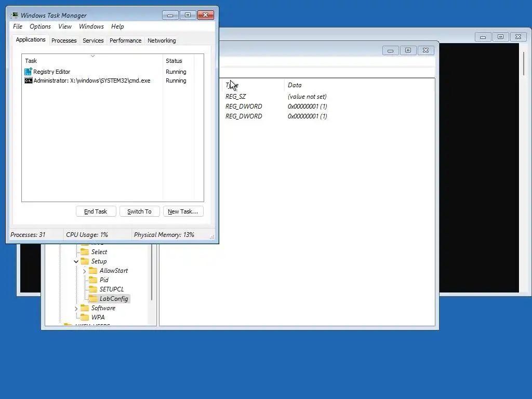Switch to the Performance tab
532x399 pixels.
[125, 41]
